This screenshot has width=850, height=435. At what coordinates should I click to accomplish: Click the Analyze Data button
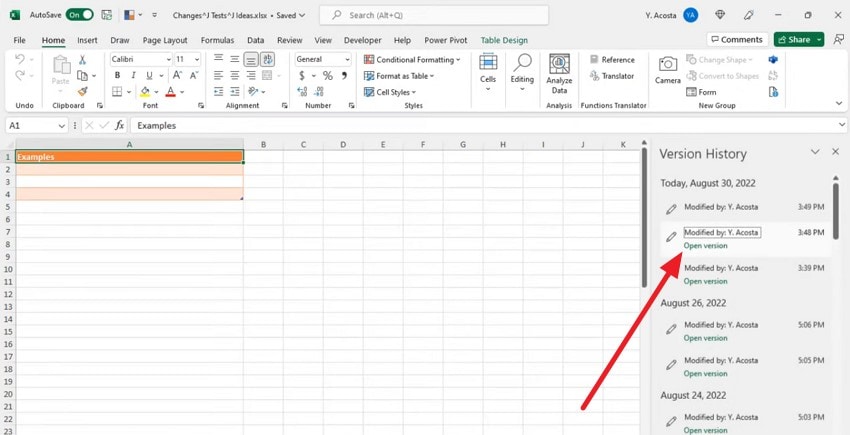[559, 75]
